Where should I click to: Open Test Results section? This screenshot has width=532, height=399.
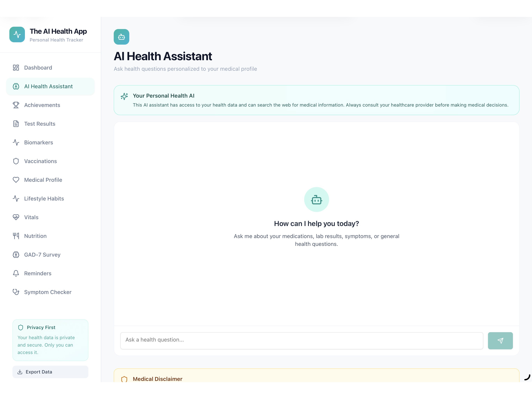coord(50,124)
